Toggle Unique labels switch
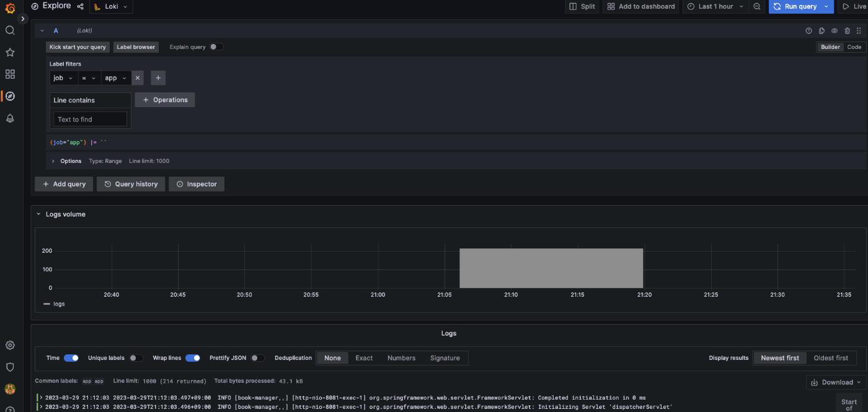Screen dimensions: 868x412 [136, 358]
